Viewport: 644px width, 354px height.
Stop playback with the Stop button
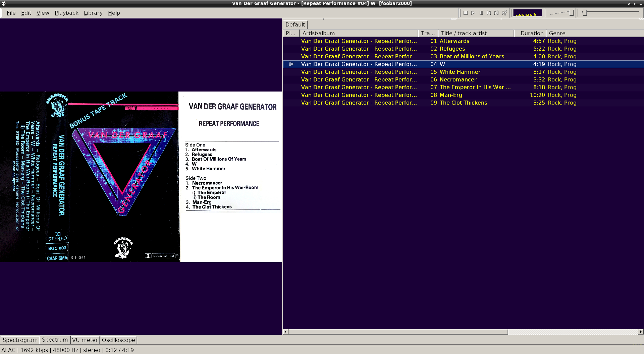coord(465,13)
